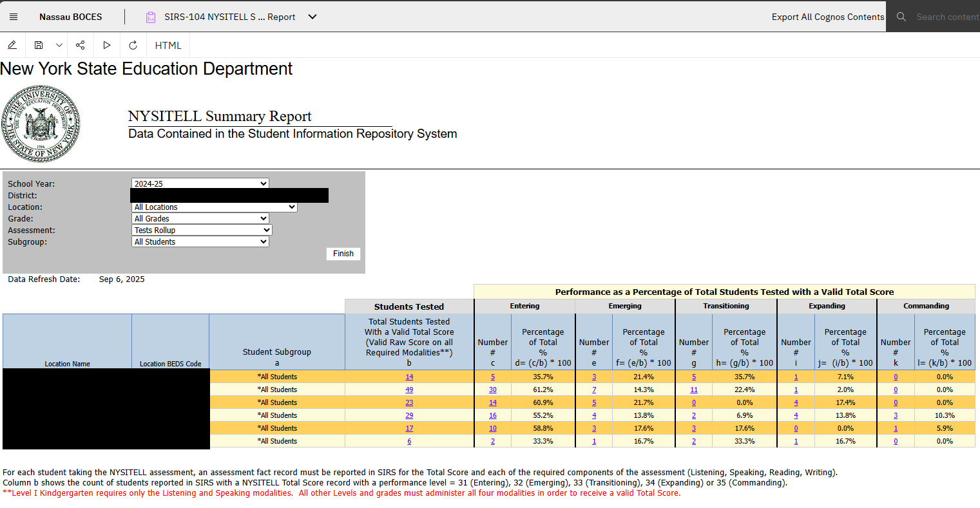Image resolution: width=980 pixels, height=508 pixels.
Task: Click the edit pencil icon
Action: (12, 45)
